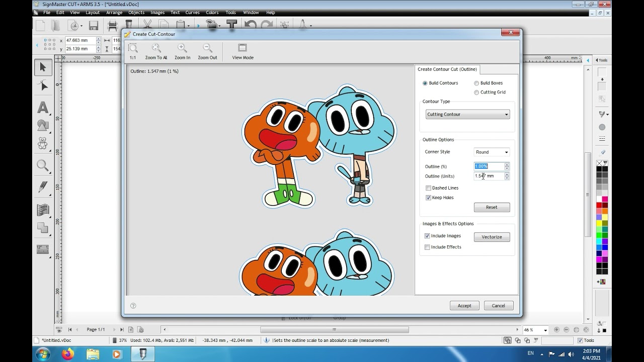Uncheck the Include Images checkbox
This screenshot has height=362, width=644.
point(427,236)
